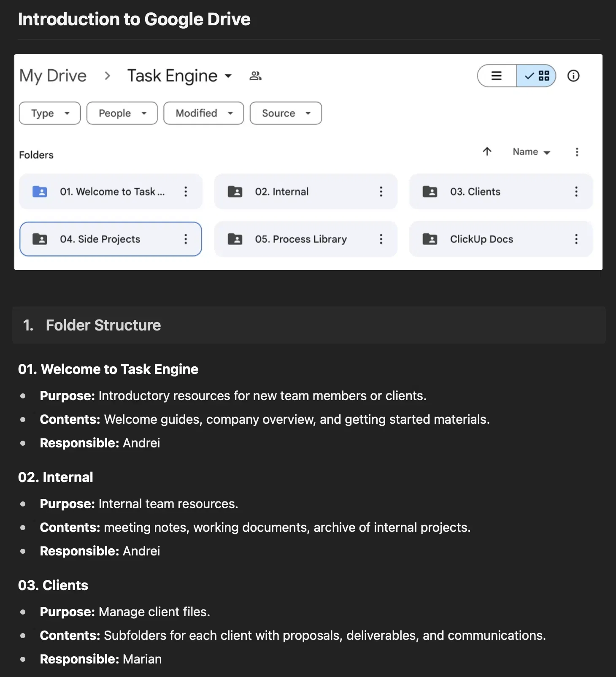Click 'Purpose: Internal team resources.' line
Screen dimensions: 616x677
tap(139, 504)
